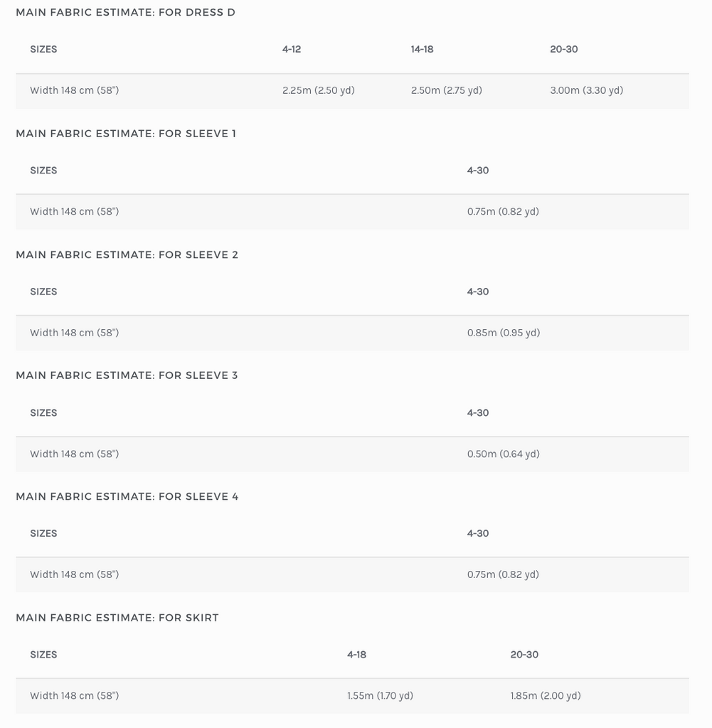
Task: Click 0.75m (0.82 yd) in Sleeve 1 table
Action: pyautogui.click(x=503, y=211)
